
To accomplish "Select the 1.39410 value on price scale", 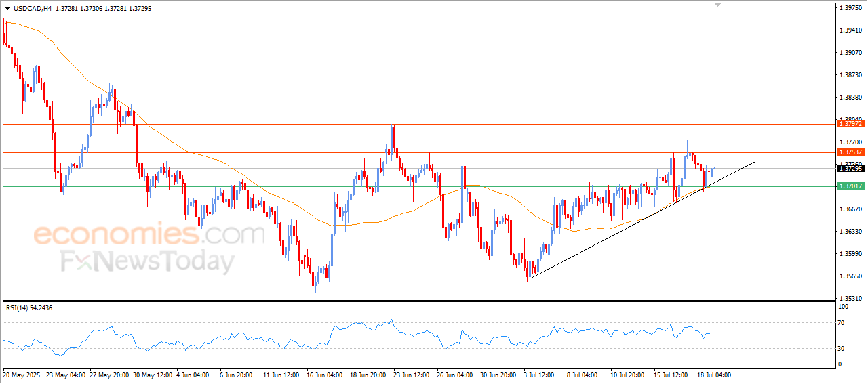I will pos(850,30).
